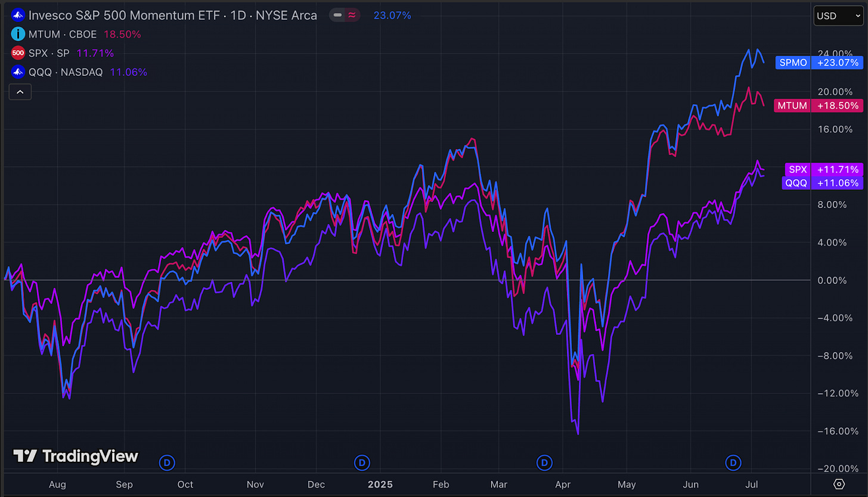The height and width of the screenshot is (497, 868).
Task: Click the 11.06% value beside QQQ
Action: [x=128, y=73]
